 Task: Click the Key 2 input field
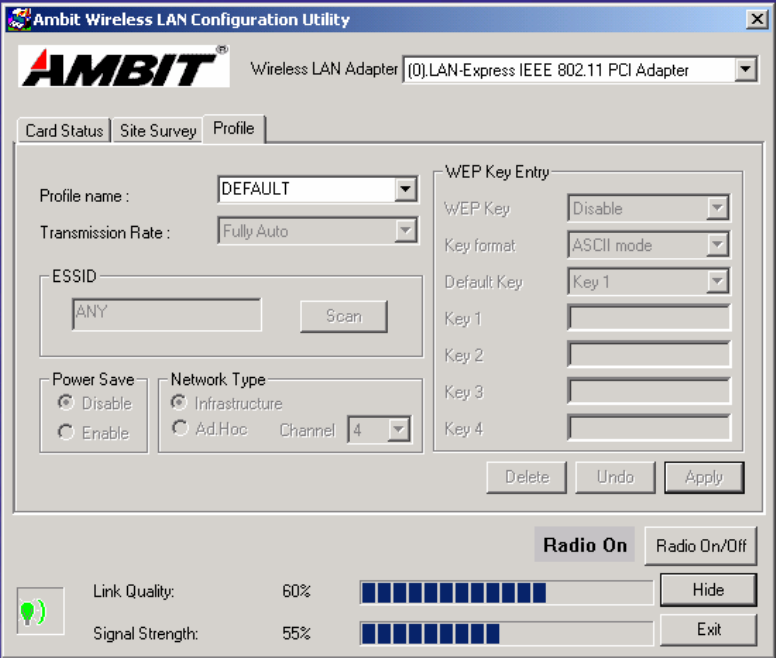(x=649, y=354)
